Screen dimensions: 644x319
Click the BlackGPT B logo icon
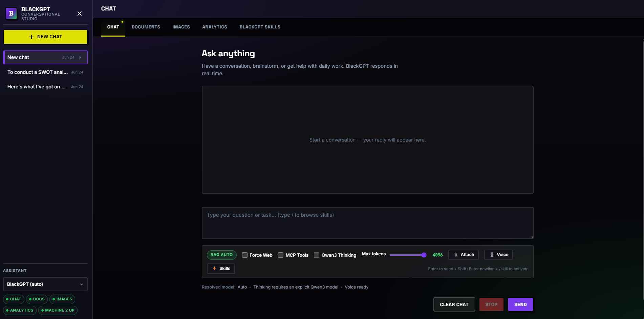11,14
